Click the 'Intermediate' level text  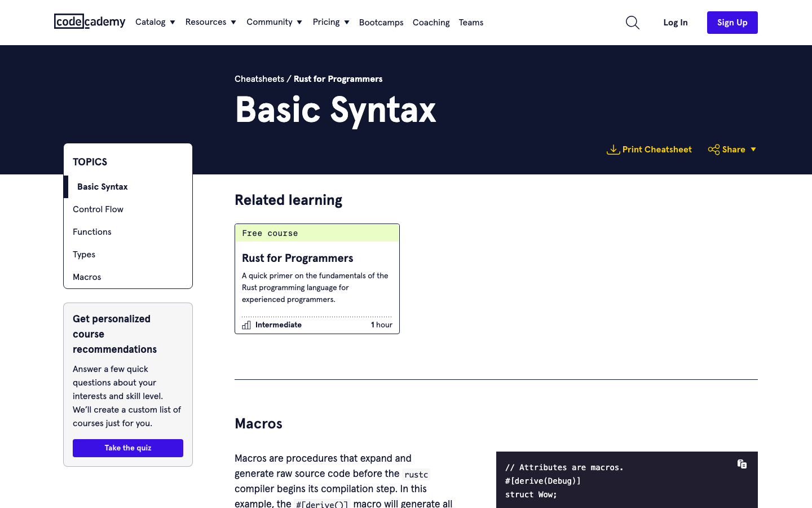(x=279, y=325)
